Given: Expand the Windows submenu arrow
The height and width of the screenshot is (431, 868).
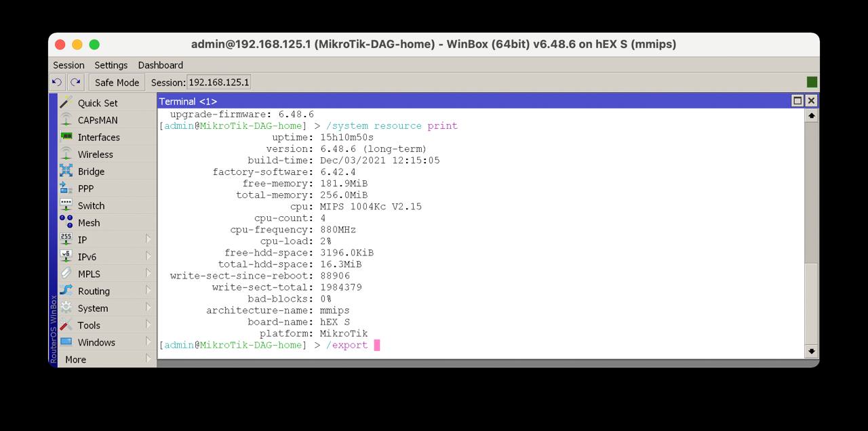Looking at the screenshot, I should (x=149, y=342).
